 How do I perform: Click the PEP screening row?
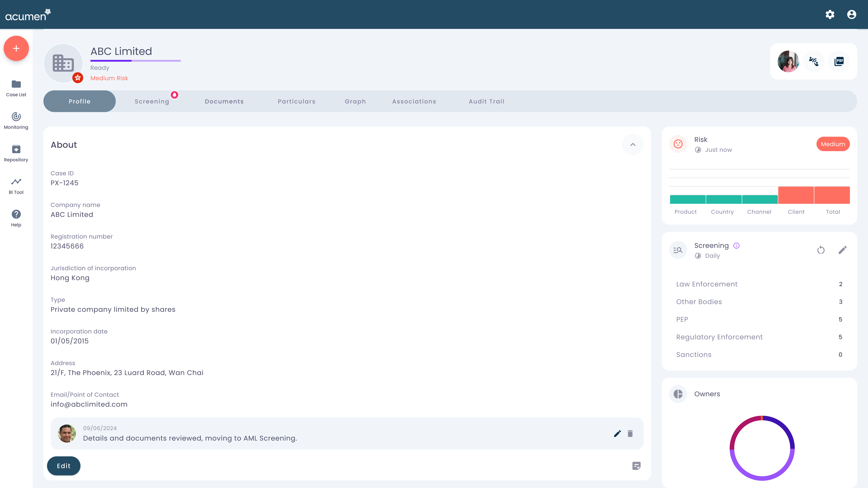click(x=759, y=319)
